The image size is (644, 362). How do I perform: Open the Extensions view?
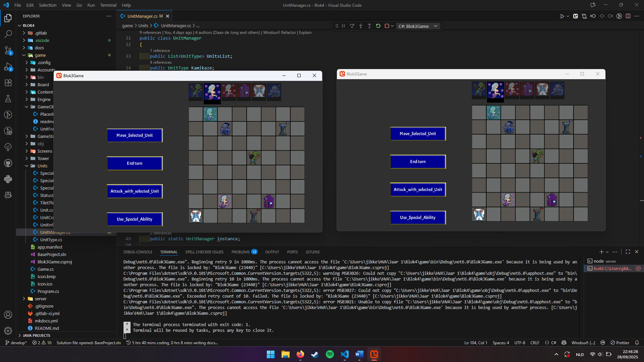click(x=8, y=83)
